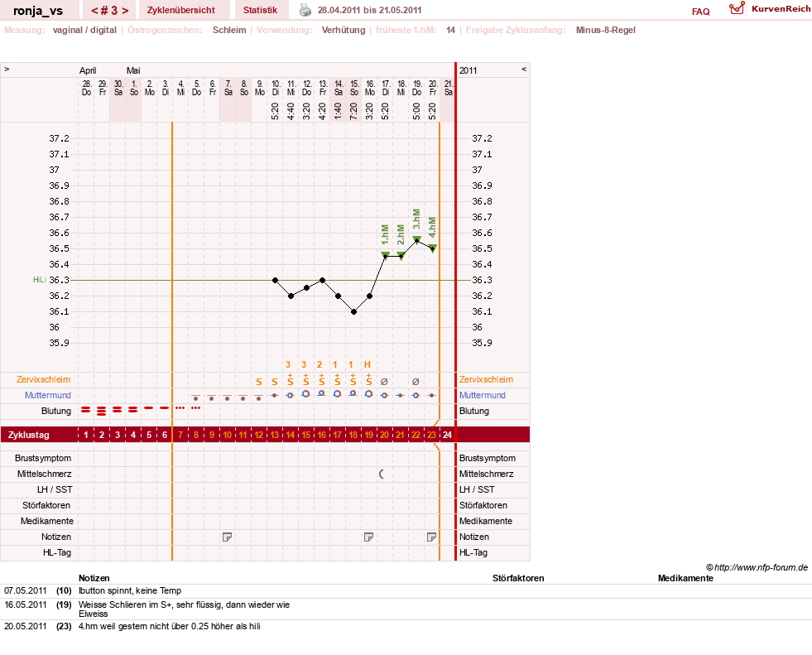
Task: Open the note icon on cycle day 23
Action: tap(431, 537)
